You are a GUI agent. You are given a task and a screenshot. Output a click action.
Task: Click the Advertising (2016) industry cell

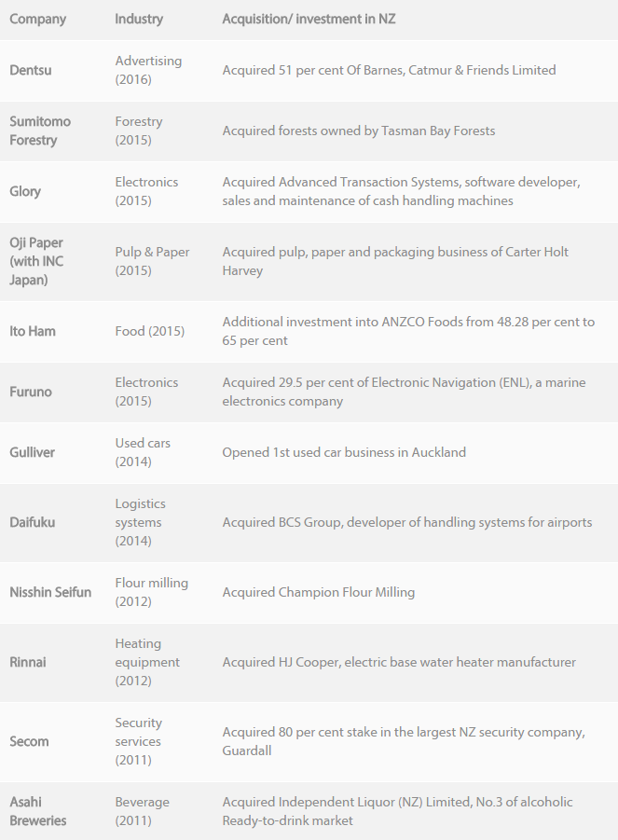point(148,70)
